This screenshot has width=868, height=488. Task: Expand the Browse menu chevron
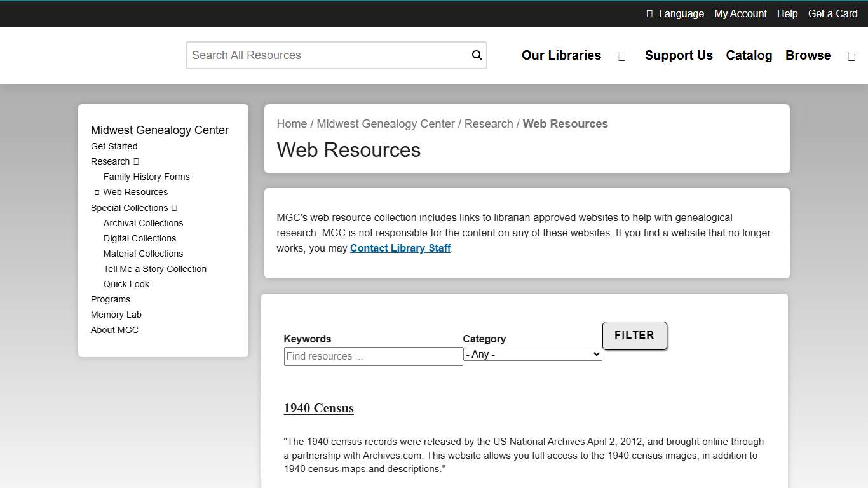click(x=851, y=56)
